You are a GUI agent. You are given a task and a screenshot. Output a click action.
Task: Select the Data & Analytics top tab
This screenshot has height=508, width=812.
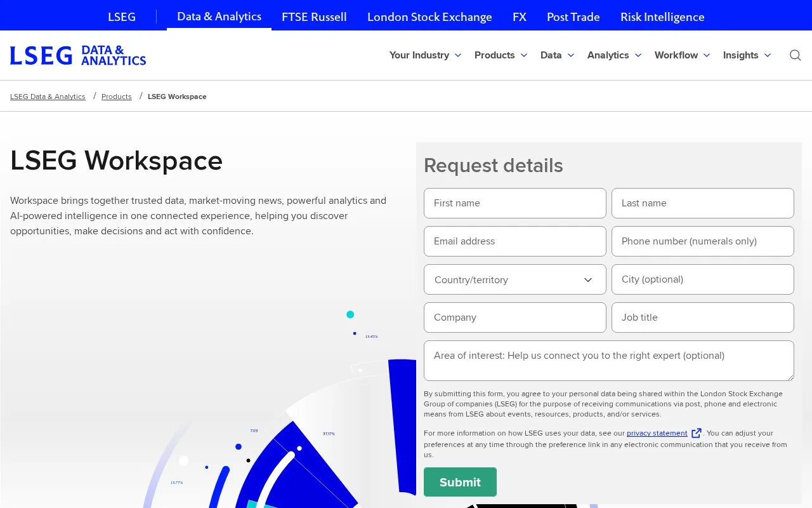(x=219, y=17)
